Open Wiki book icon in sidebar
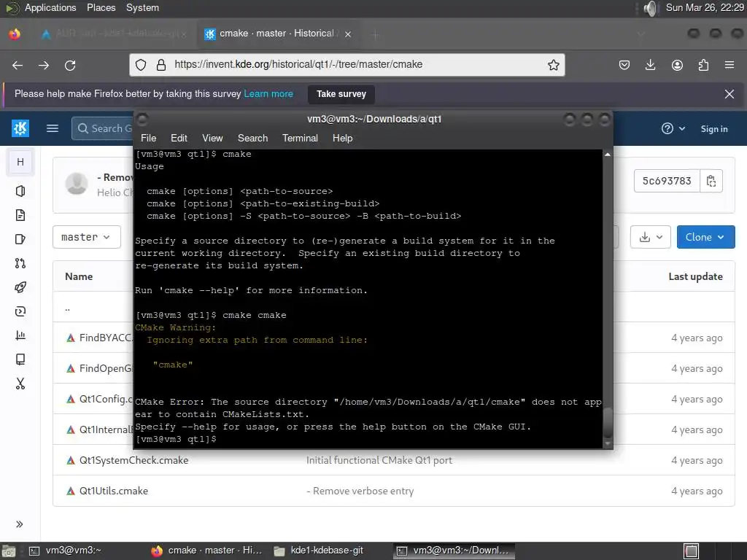The image size is (747, 560). (20, 359)
